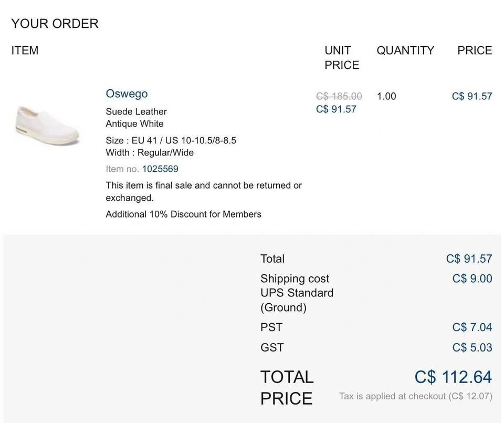Click the YOUR ORDER heading
This screenshot has width=504, height=423.
pyautogui.click(x=55, y=24)
